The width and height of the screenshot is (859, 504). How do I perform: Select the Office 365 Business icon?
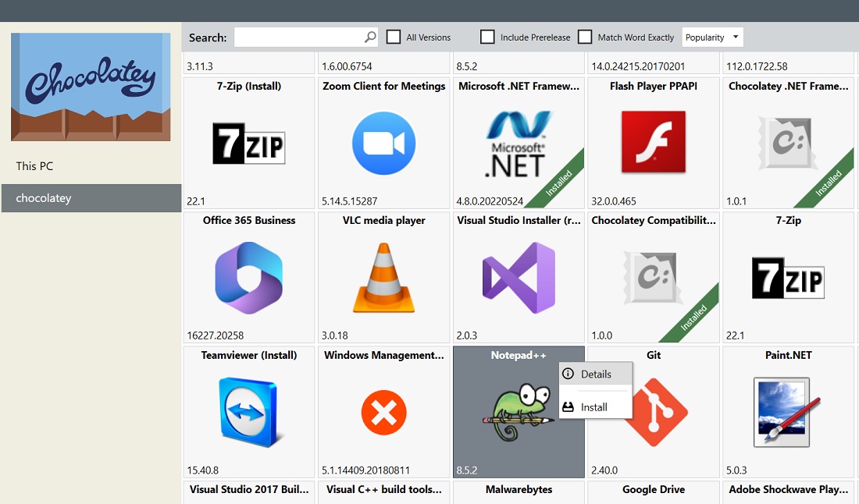(x=248, y=278)
